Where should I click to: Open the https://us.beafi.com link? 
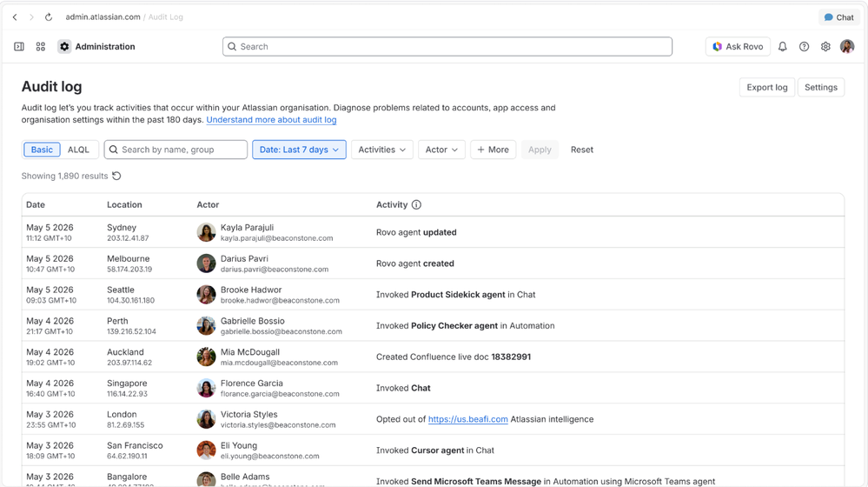[467, 419]
